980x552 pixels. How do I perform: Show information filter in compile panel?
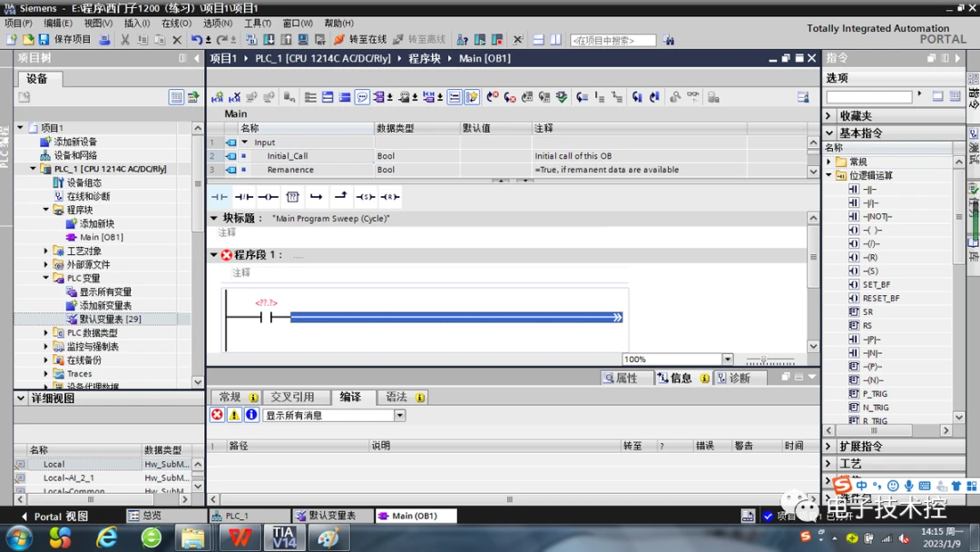coord(252,415)
